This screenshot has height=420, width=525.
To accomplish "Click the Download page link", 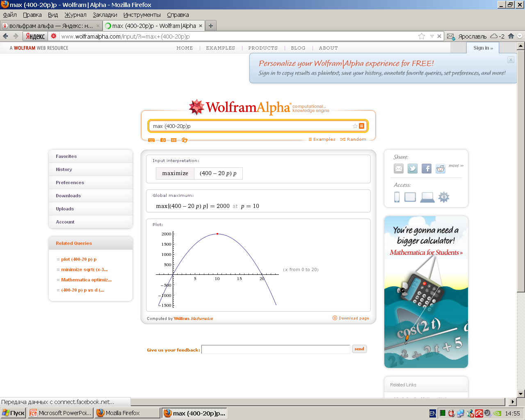I will (351, 318).
